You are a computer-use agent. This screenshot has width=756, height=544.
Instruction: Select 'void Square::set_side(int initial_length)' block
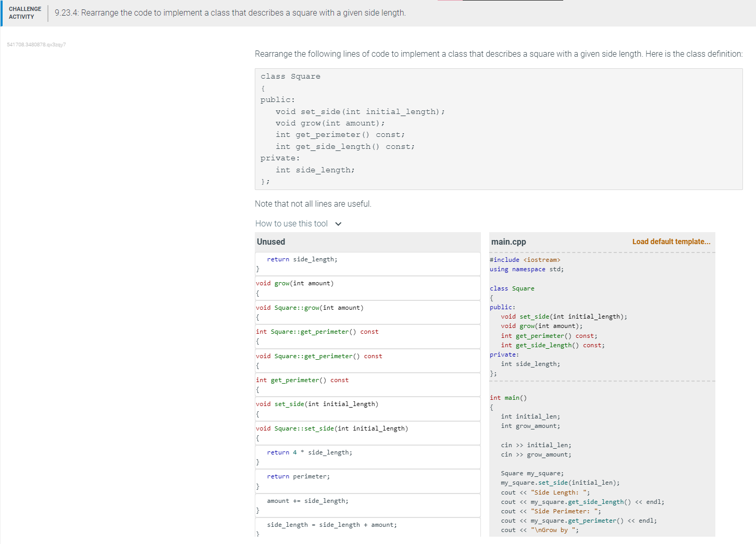coord(367,433)
